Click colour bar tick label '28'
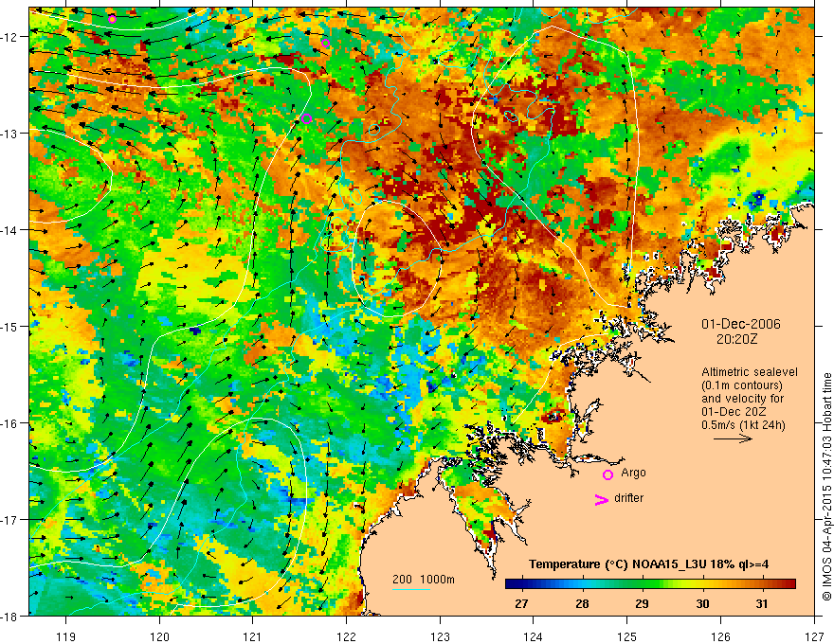The width and height of the screenshot is (834, 644). pyautogui.click(x=582, y=603)
